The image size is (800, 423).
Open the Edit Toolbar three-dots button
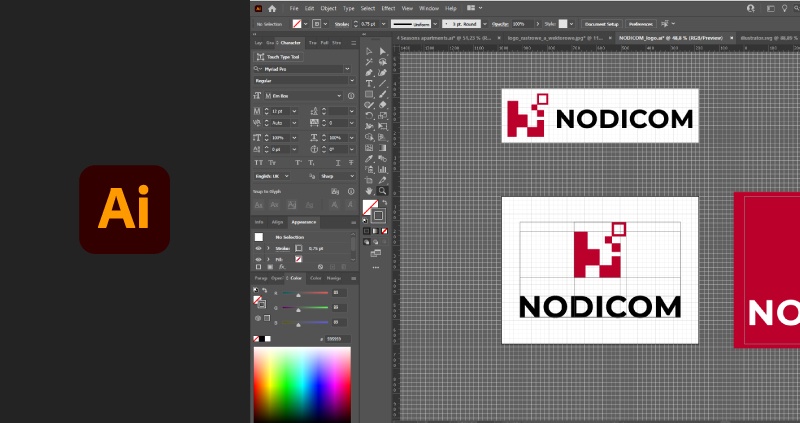point(376,267)
